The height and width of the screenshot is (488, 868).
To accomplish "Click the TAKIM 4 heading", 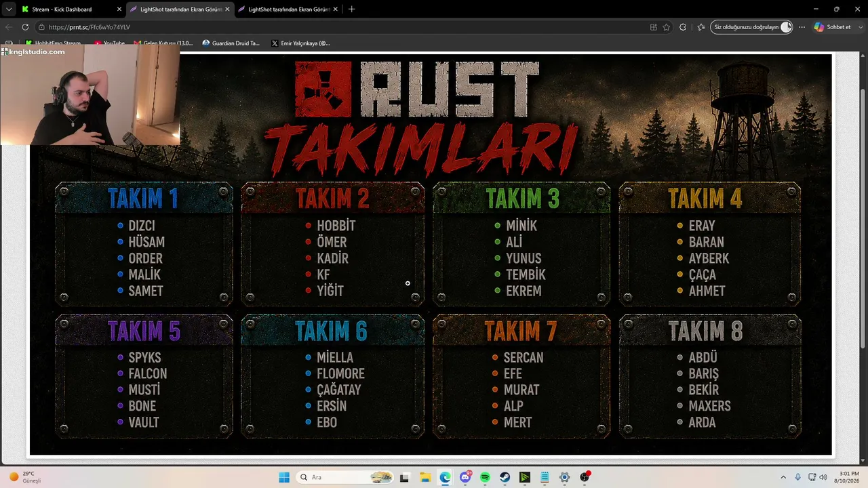I will tap(705, 199).
